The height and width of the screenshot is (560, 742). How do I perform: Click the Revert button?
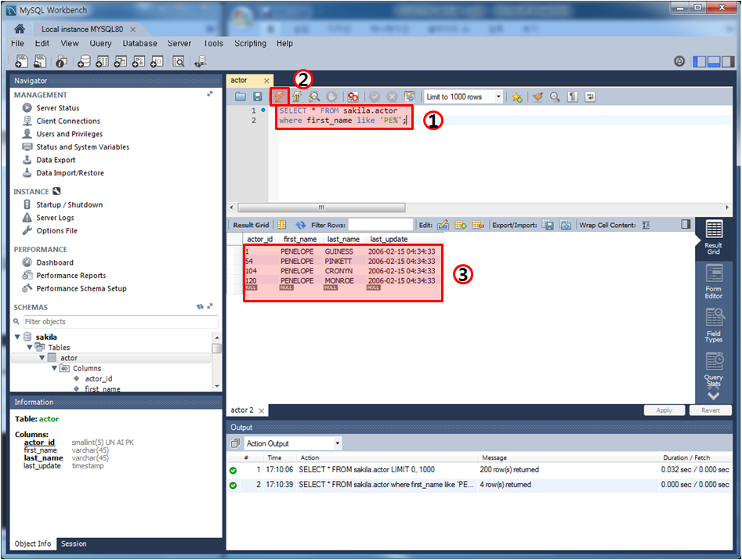coord(711,410)
